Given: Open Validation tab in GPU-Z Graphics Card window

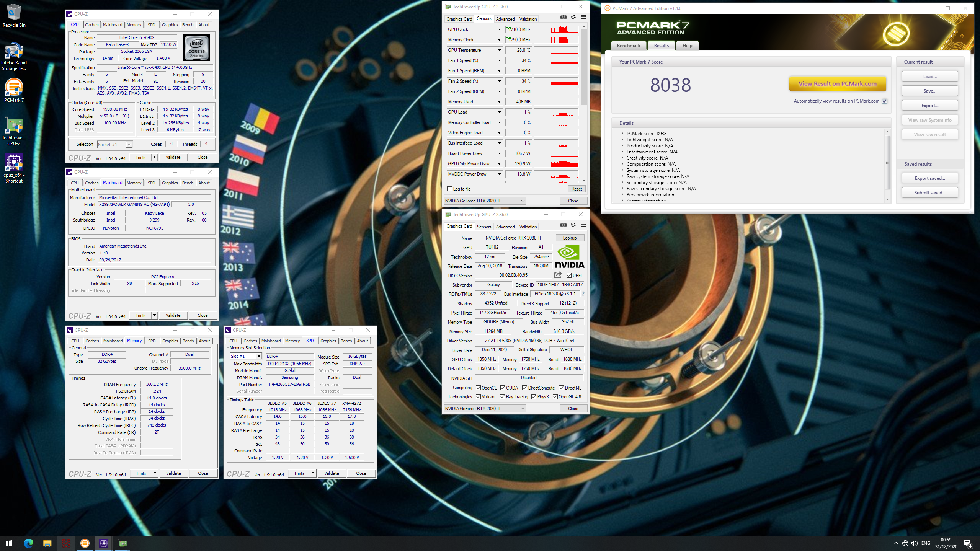Looking at the screenshot, I should 528,227.
